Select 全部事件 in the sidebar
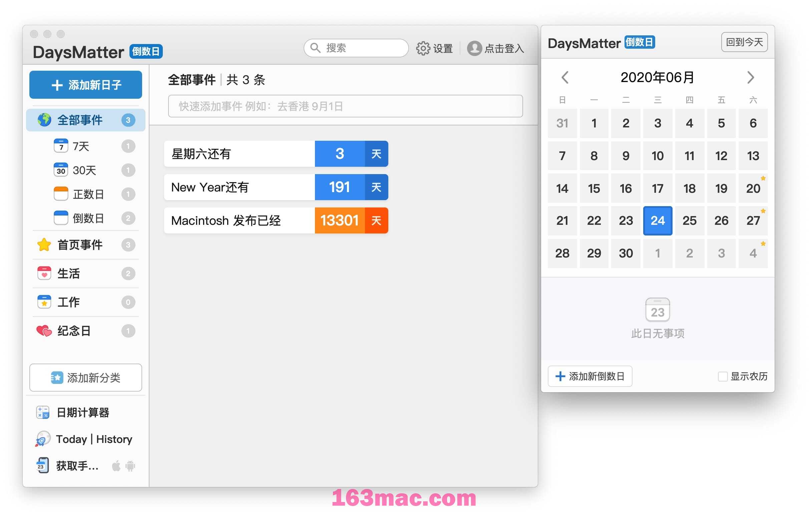Screen dimensions: 812x515 [86, 120]
